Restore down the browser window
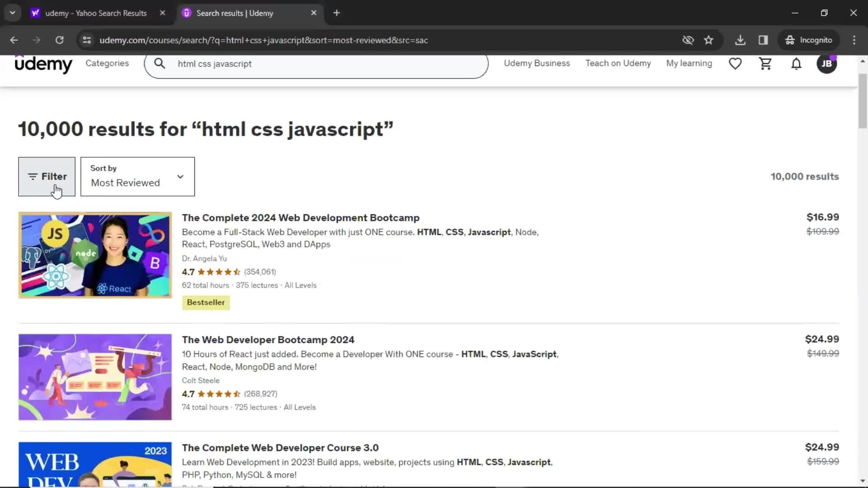Image resolution: width=868 pixels, height=488 pixels. coord(824,13)
